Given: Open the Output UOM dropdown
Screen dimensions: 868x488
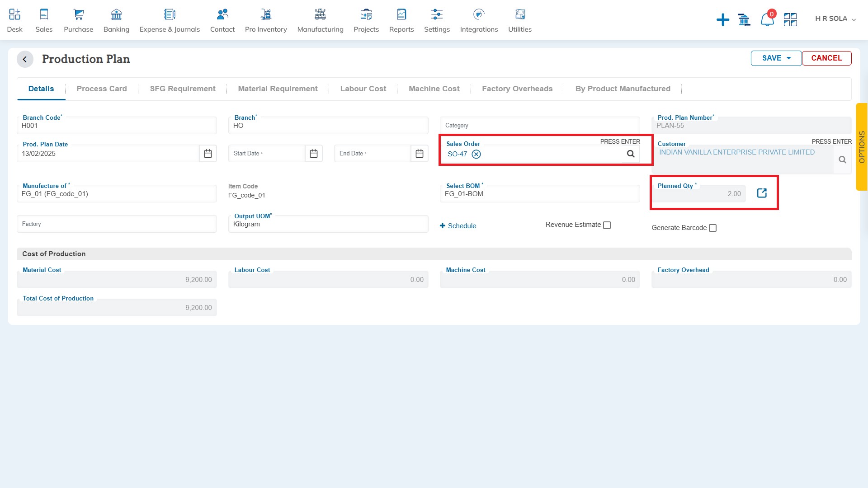Looking at the screenshot, I should [328, 224].
